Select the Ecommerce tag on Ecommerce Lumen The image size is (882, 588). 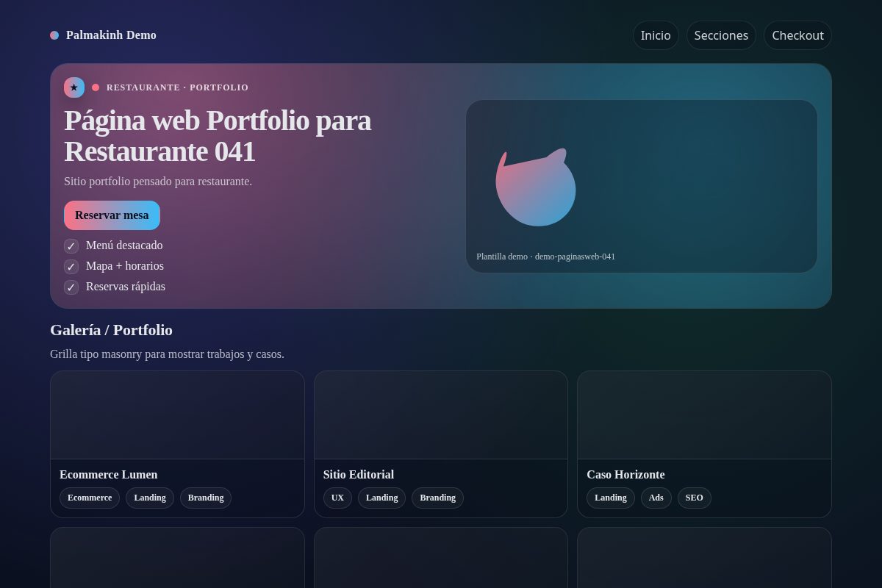click(x=90, y=498)
